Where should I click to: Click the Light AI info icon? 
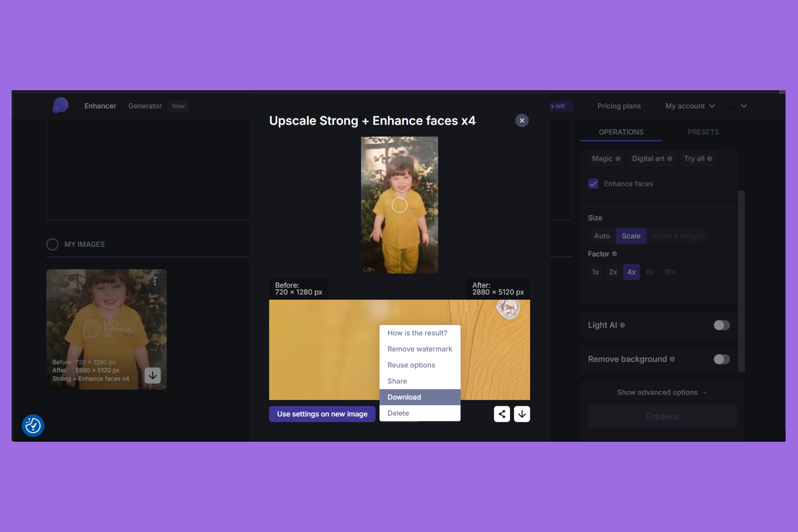pos(622,325)
